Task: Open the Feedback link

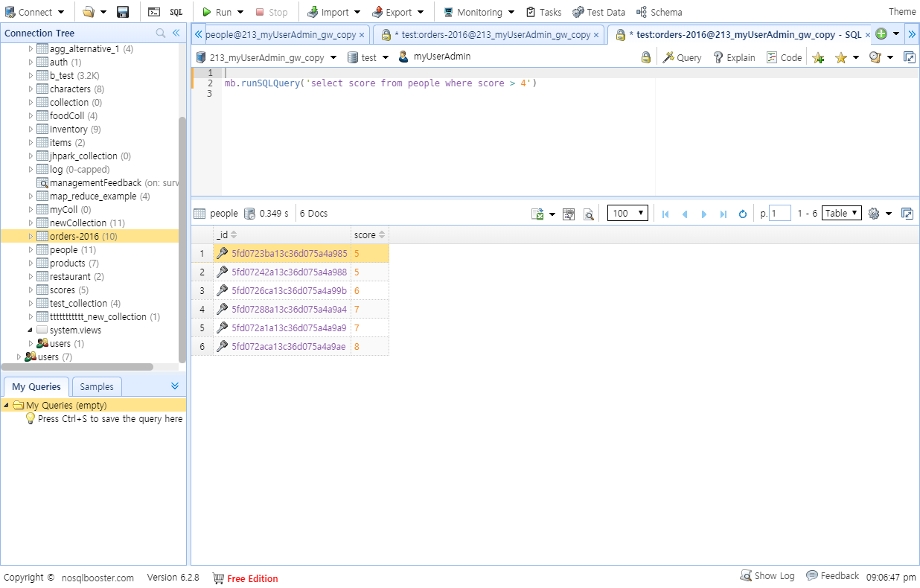Action: [833, 575]
